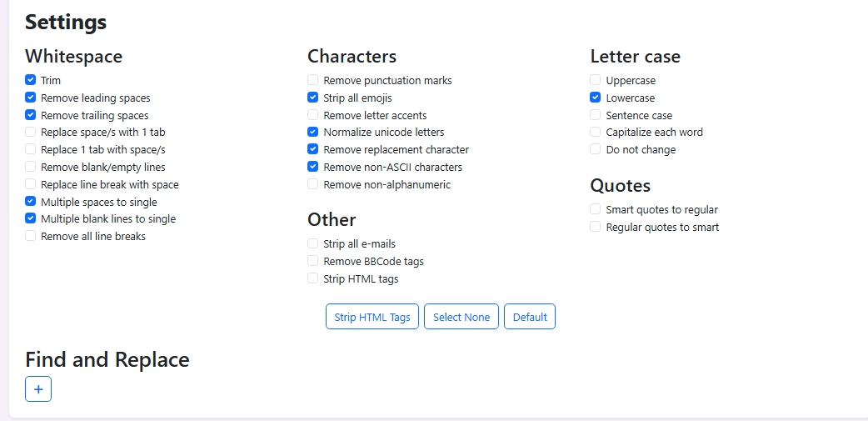This screenshot has width=868, height=421.
Task: Enable Remove letter accents option
Action: click(312, 115)
